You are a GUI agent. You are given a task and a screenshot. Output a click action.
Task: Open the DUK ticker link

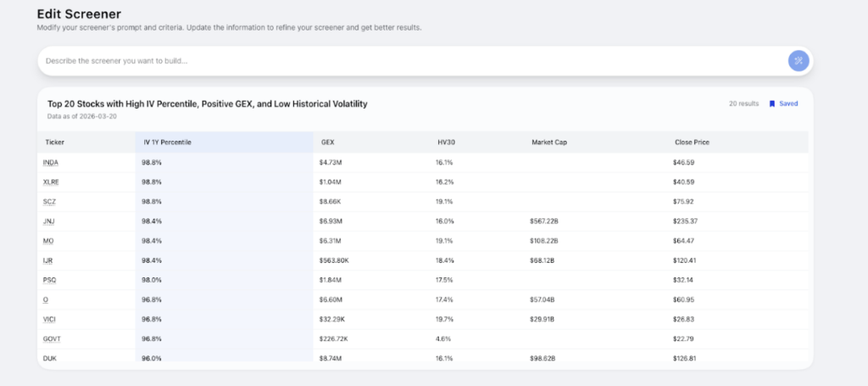pos(49,358)
